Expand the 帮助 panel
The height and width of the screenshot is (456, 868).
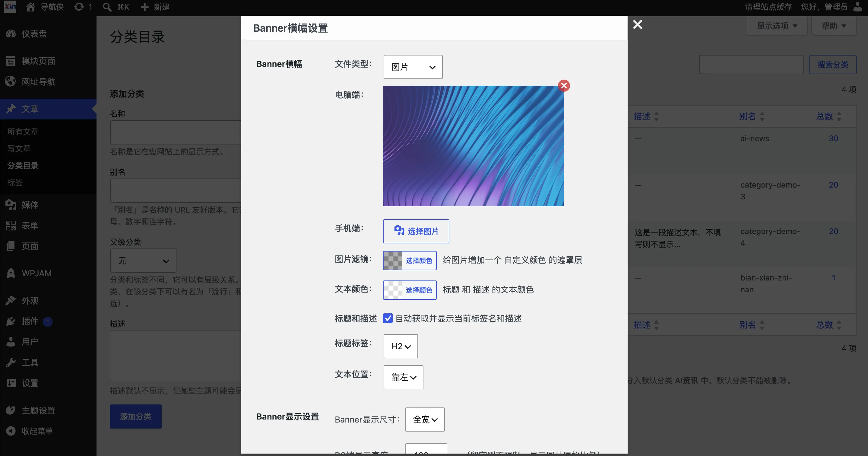[834, 26]
